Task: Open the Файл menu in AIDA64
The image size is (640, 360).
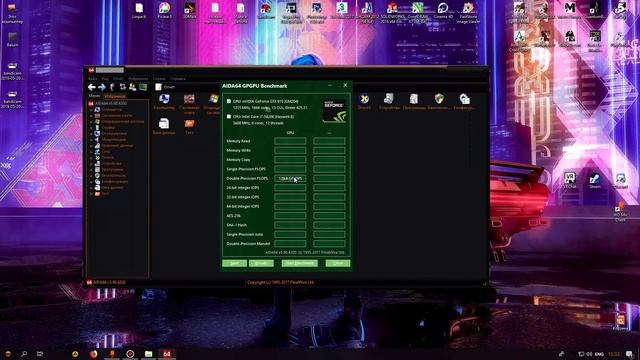Action: tap(93, 78)
